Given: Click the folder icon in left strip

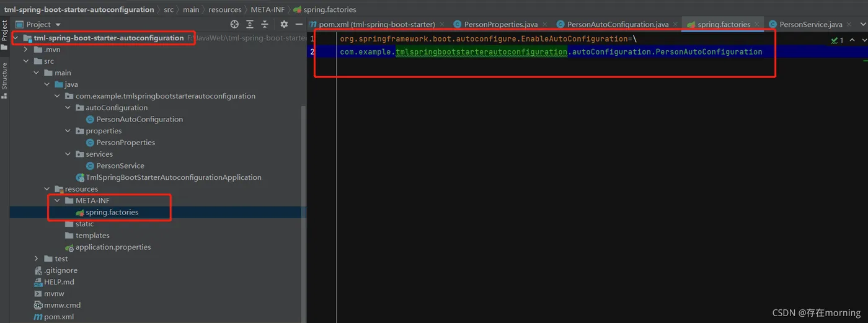Looking at the screenshot, I should pos(4,48).
